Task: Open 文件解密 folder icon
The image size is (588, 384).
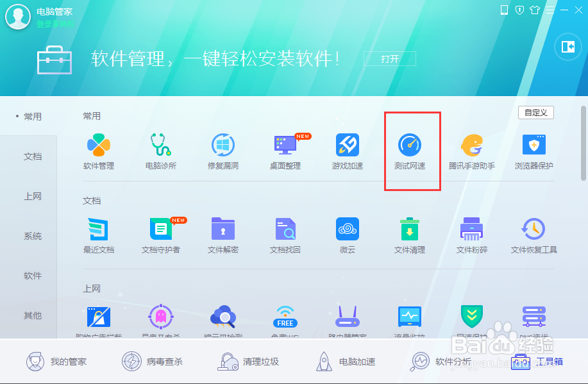Action: pos(223,229)
